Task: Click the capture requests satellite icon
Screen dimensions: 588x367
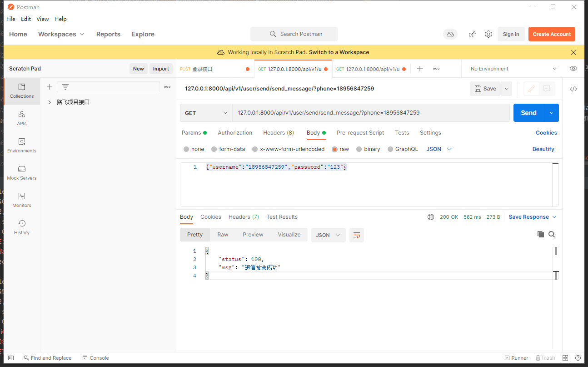Action: 473,34
